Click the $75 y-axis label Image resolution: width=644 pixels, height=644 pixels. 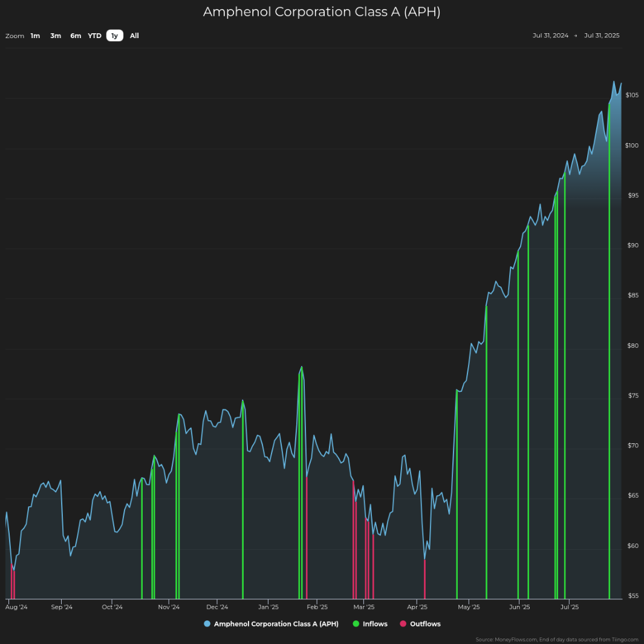(x=633, y=396)
